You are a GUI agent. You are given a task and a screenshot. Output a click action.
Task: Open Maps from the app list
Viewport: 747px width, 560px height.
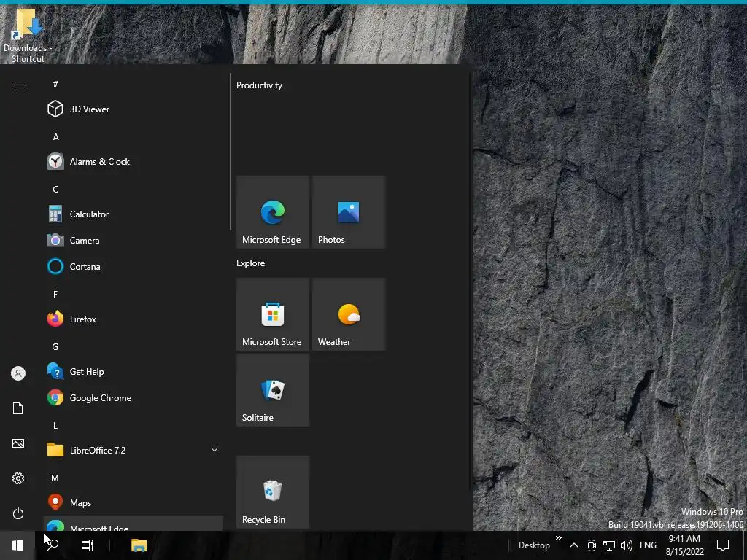(x=133, y=503)
